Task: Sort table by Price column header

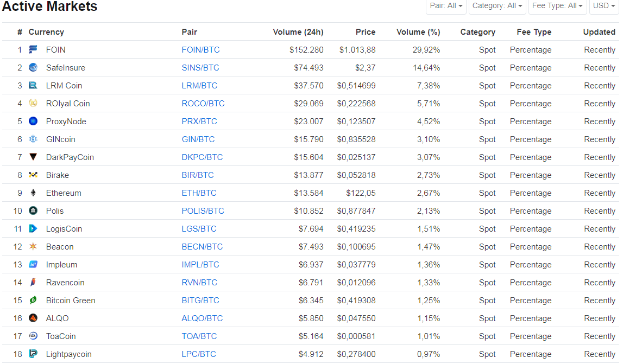Action: (x=366, y=32)
